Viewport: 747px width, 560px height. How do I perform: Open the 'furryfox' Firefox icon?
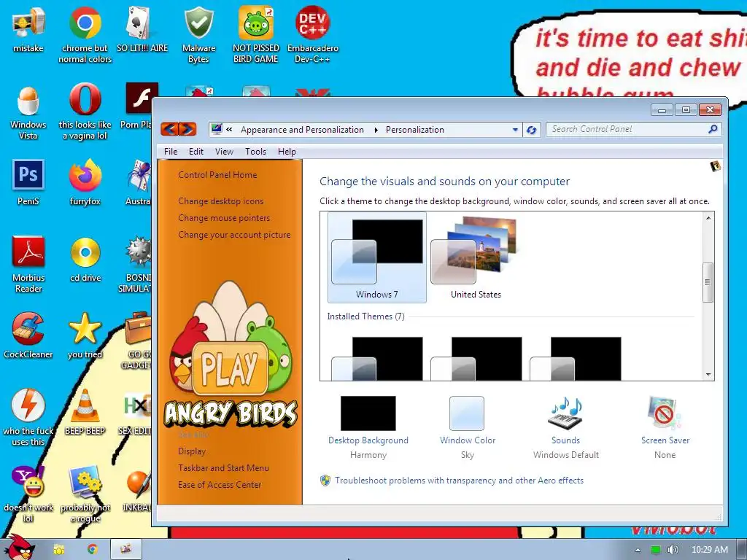(x=85, y=182)
